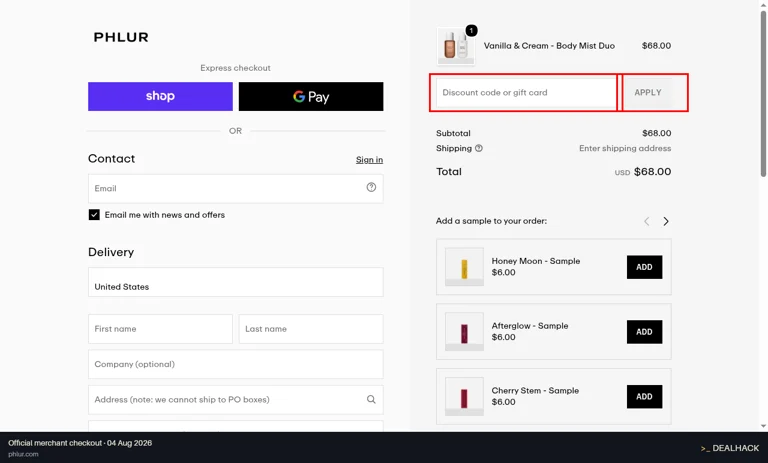Click the Afterglow sample thumbnail
768x463 pixels.
point(464,331)
